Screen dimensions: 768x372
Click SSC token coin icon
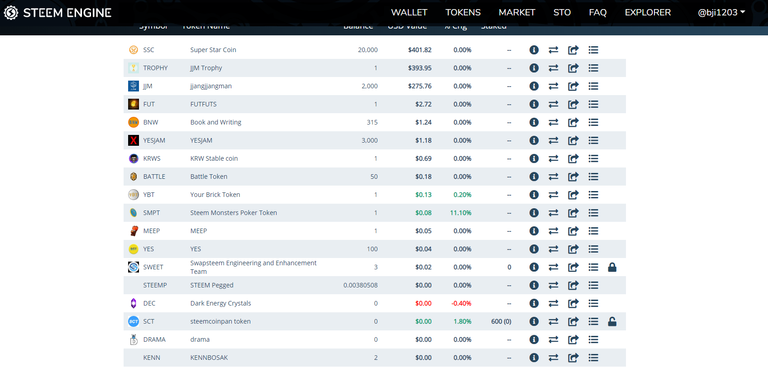click(133, 50)
